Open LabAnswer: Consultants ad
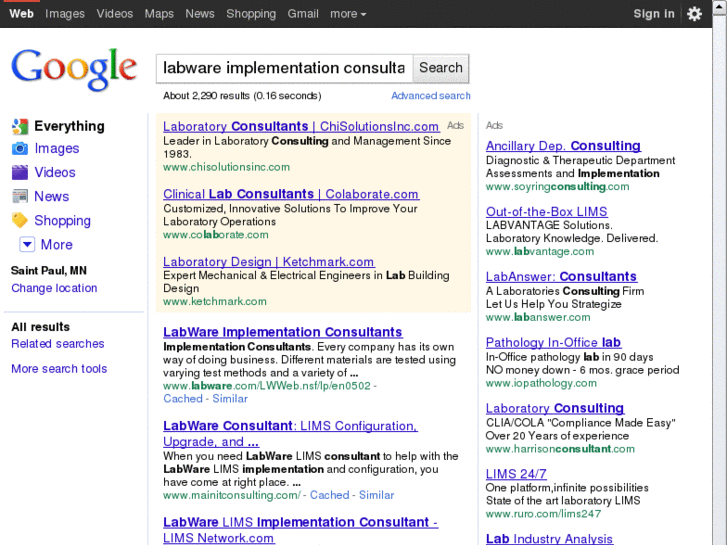Viewport: 727px width, 545px height. [x=561, y=276]
